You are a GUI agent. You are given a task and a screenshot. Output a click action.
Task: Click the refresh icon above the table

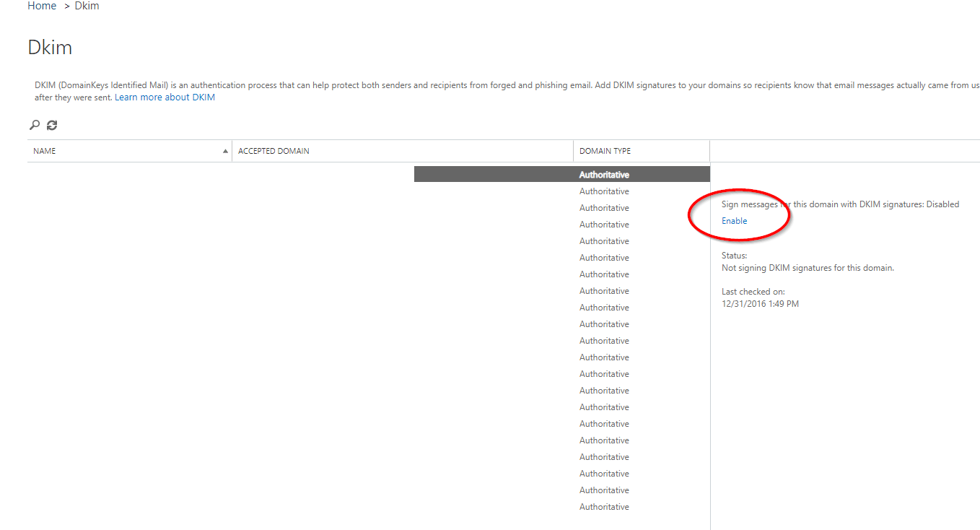coord(52,125)
